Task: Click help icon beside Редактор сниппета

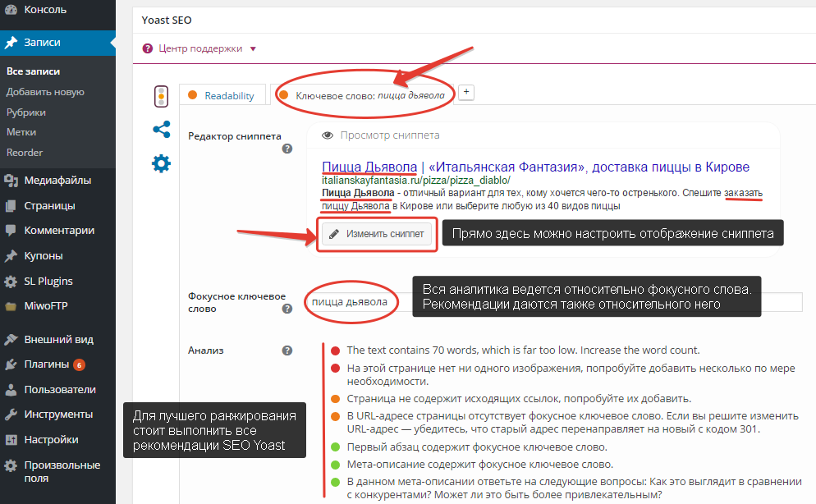Action: coord(287,149)
